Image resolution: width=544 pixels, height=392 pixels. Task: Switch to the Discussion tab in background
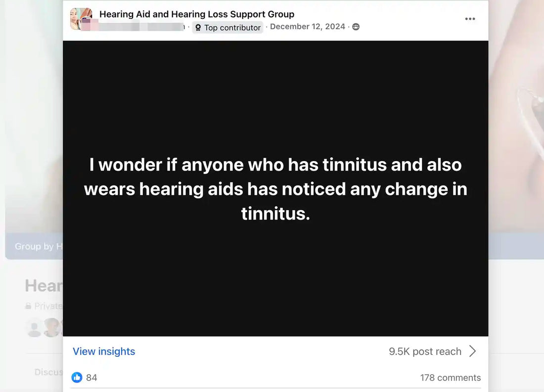[x=48, y=372]
